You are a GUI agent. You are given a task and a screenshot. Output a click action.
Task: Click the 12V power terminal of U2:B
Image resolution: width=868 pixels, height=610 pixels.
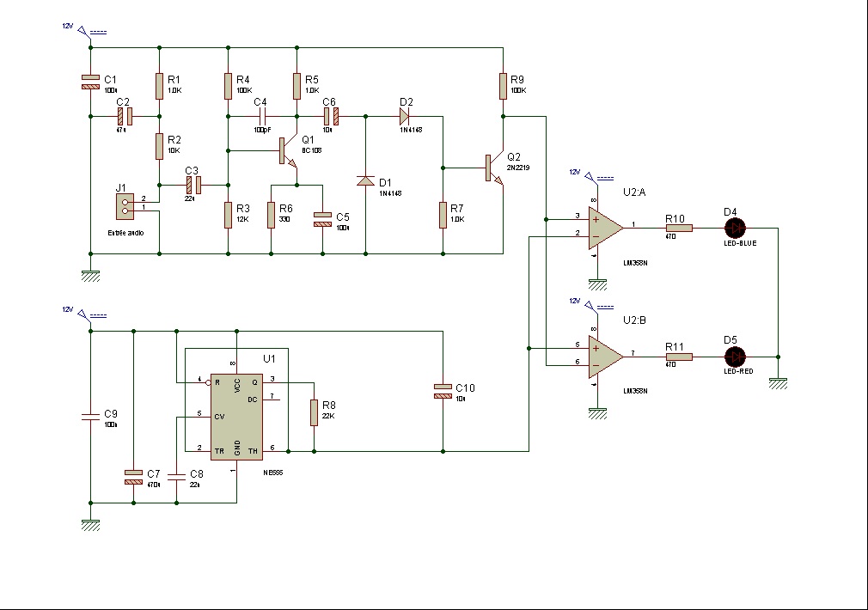[592, 306]
